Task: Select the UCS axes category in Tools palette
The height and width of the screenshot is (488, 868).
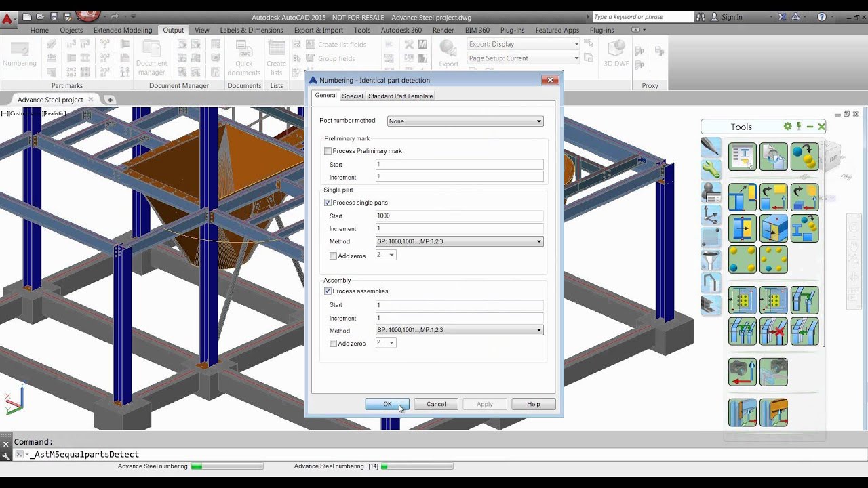Action: tap(711, 214)
